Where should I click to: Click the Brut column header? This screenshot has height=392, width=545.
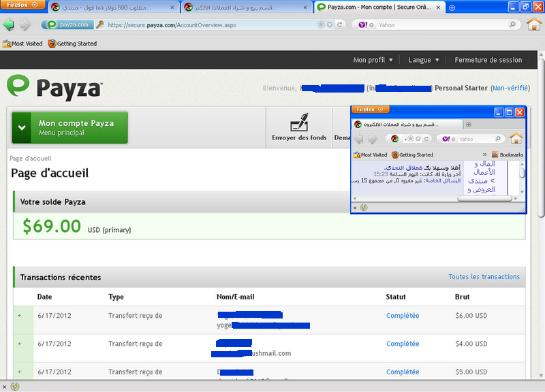coord(462,297)
